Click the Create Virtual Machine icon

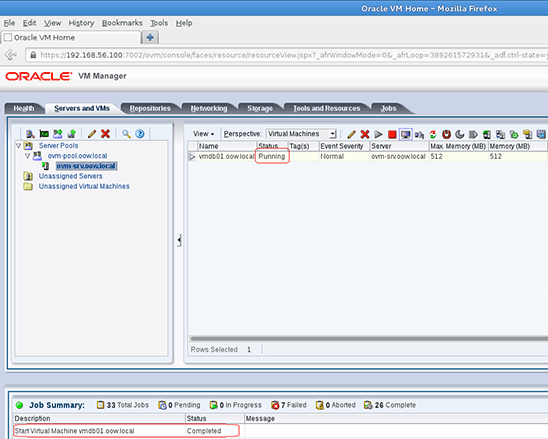pyautogui.click(x=72, y=134)
